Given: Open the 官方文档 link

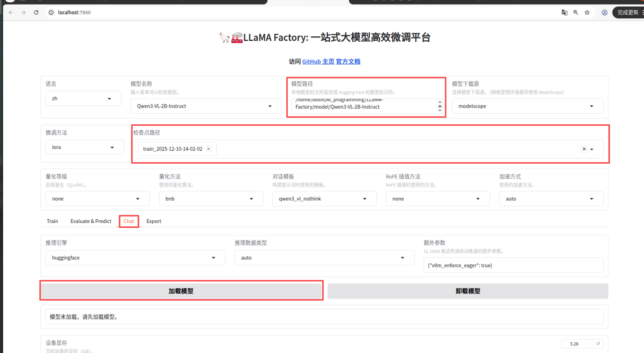Looking at the screenshot, I should [348, 62].
